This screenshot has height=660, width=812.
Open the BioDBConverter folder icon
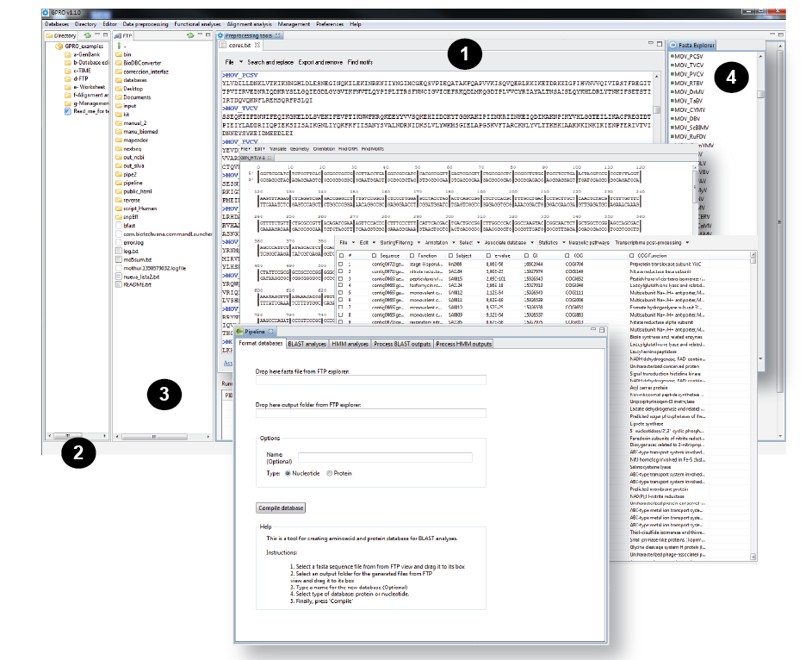click(x=119, y=63)
